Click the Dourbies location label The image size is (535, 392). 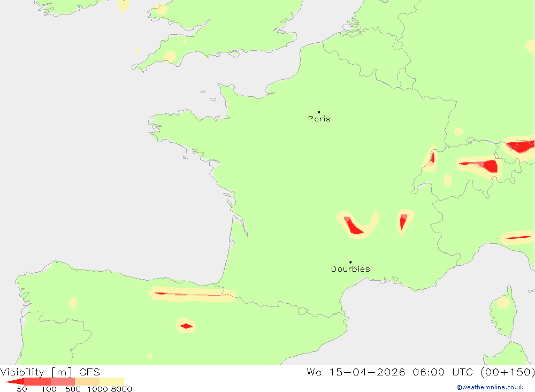coord(350,269)
